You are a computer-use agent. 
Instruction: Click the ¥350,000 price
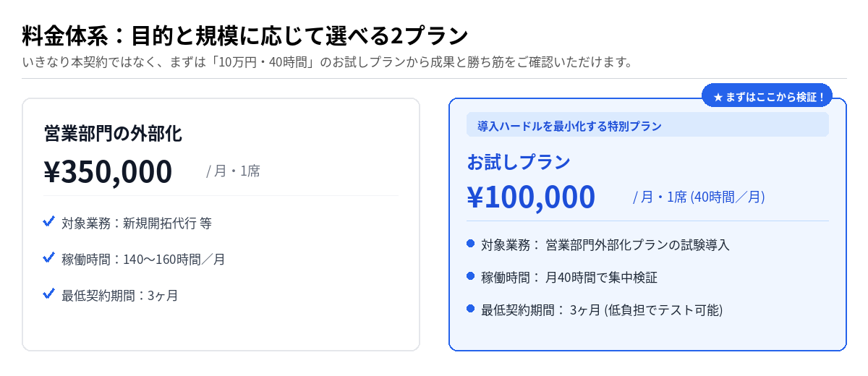click(108, 171)
